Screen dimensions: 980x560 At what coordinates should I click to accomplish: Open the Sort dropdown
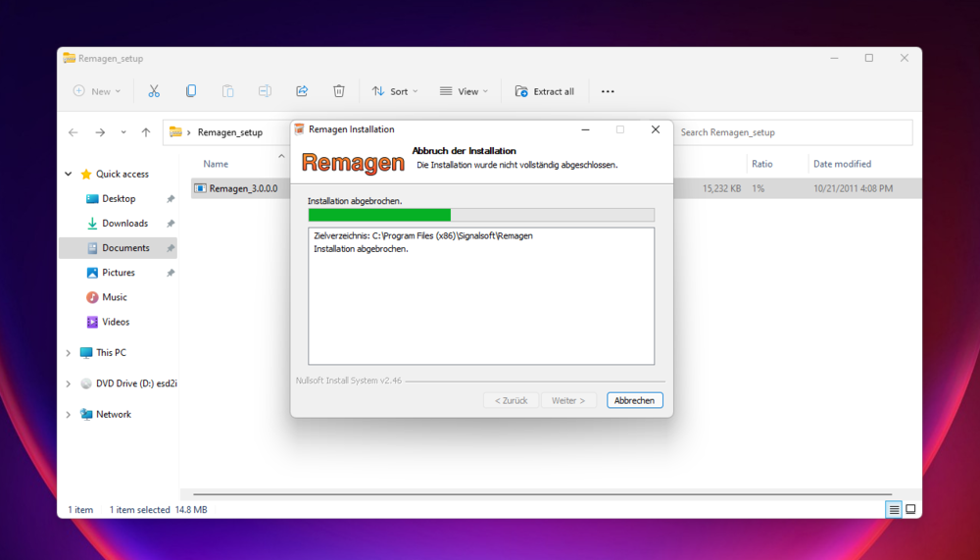point(395,91)
